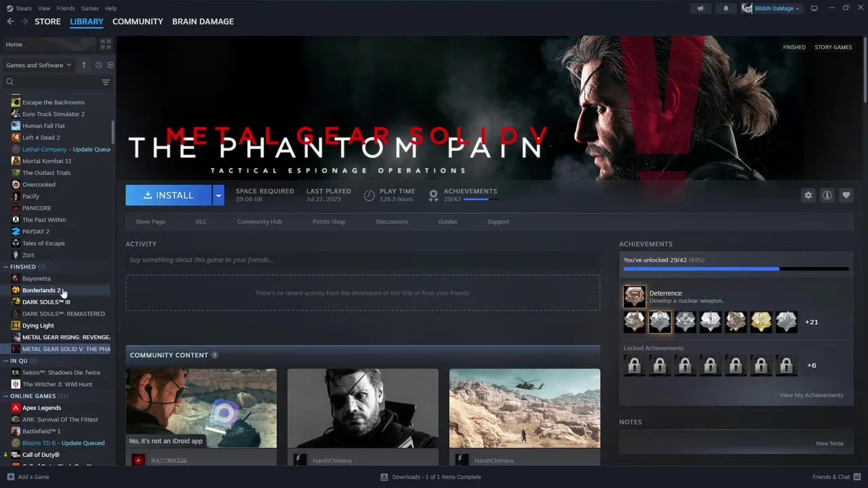Open the +6 more locked achievements
The image size is (868, 488).
coord(811,365)
